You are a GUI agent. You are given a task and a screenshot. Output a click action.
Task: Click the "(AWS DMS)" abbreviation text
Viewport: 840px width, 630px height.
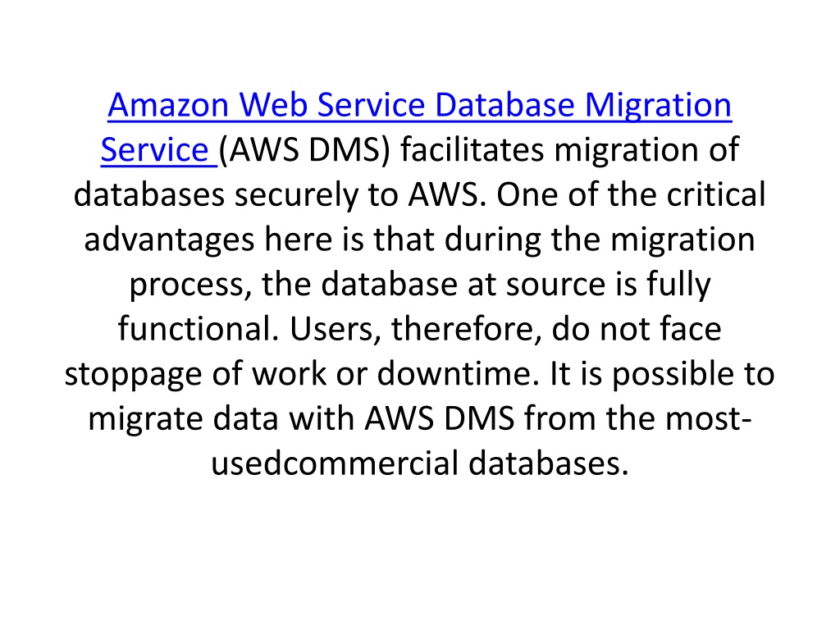click(305, 149)
